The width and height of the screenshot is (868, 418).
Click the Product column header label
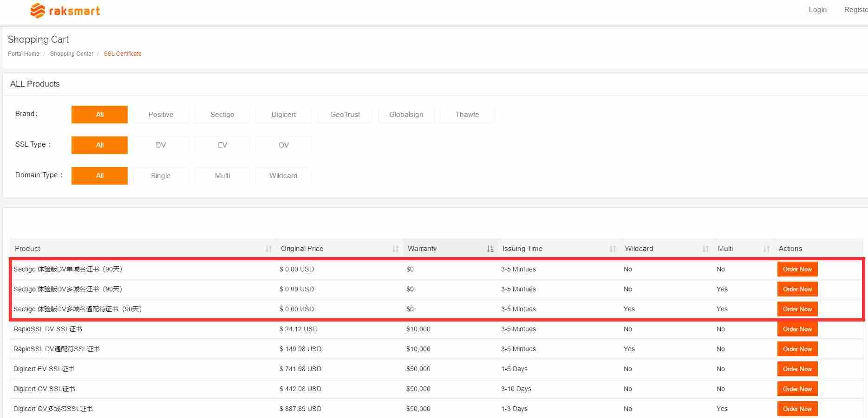click(x=27, y=249)
